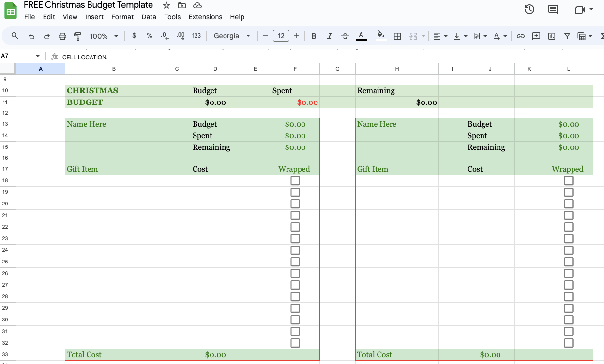Screen dimensions: 604x364
Task: Tick the Wrapped checkbox in row 32 column F
Action: tap(295, 343)
